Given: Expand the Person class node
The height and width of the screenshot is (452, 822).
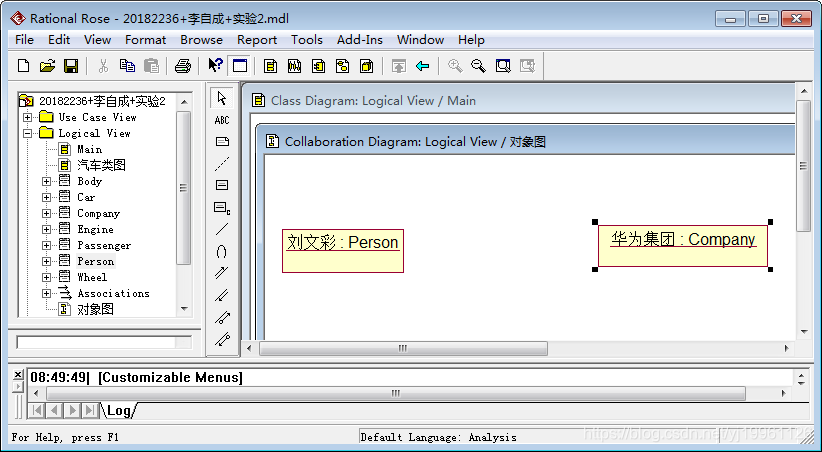Looking at the screenshot, I should pyautogui.click(x=47, y=261).
